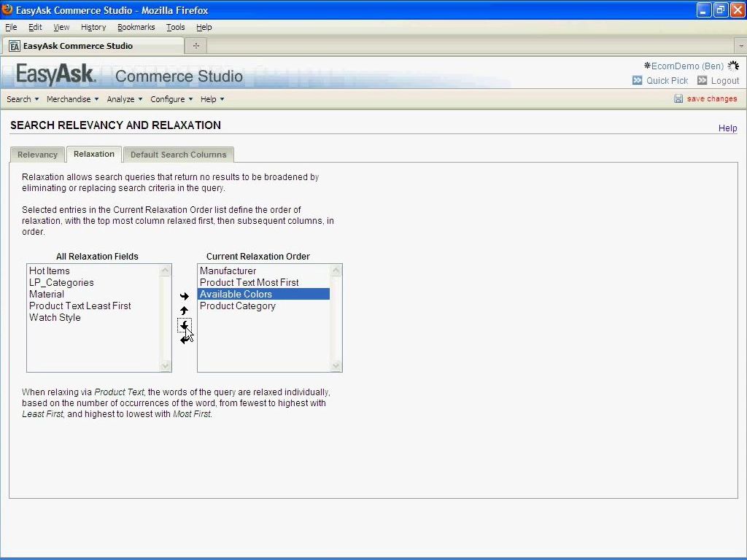Click the EasyAsk Commerce Studio browser tab
The image size is (747, 560).
pos(93,46)
